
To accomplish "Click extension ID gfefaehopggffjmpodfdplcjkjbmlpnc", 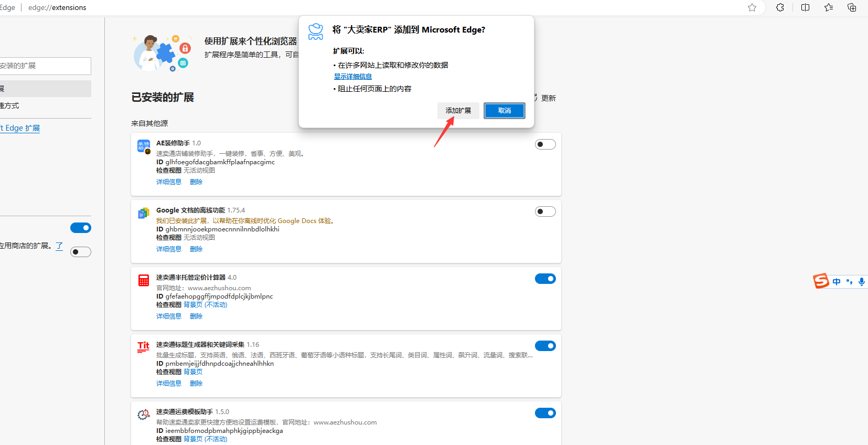I will (x=219, y=296).
